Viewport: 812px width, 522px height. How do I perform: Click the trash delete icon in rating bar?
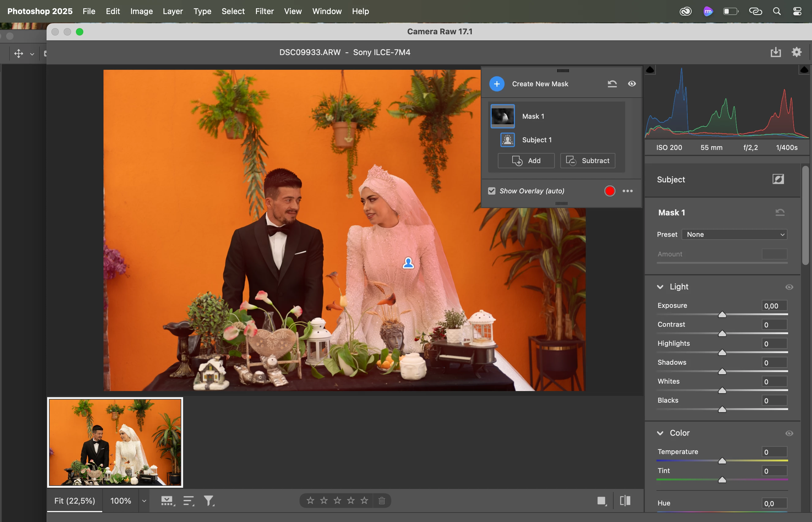click(x=382, y=501)
